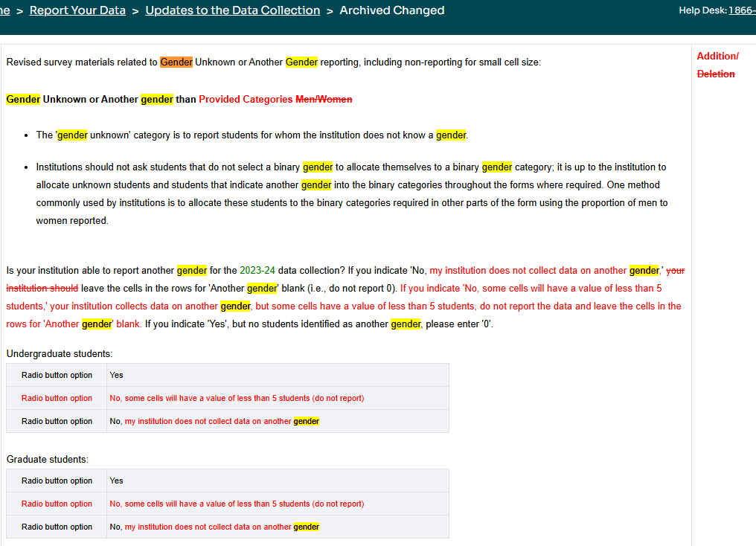Open the Report Your Data breadcrumb link
756x546 pixels.
coord(77,10)
